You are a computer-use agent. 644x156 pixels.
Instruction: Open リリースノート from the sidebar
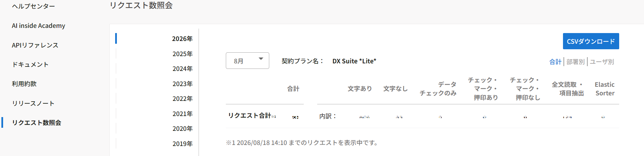coord(33,103)
